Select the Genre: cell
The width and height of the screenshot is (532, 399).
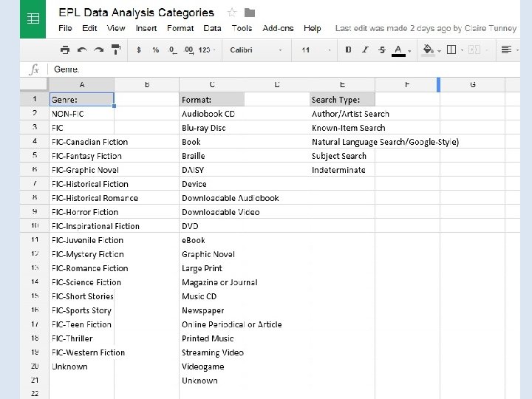point(82,100)
